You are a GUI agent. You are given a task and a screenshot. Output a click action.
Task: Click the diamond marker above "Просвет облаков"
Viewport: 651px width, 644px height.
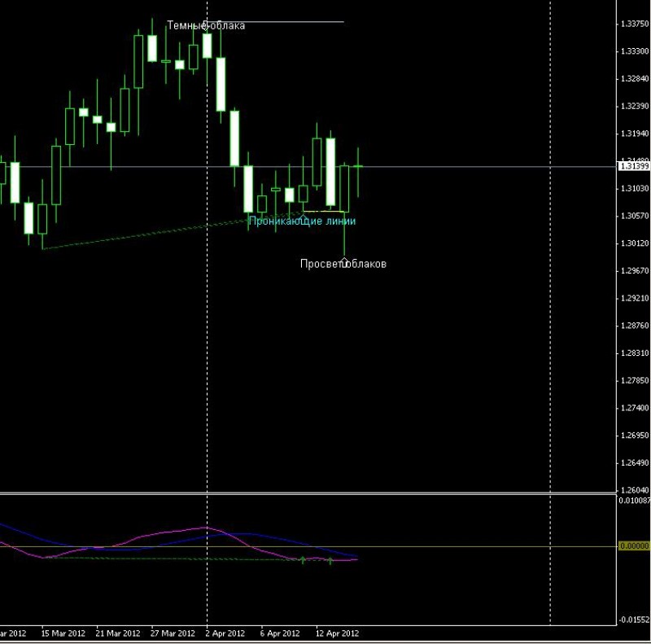344,261
